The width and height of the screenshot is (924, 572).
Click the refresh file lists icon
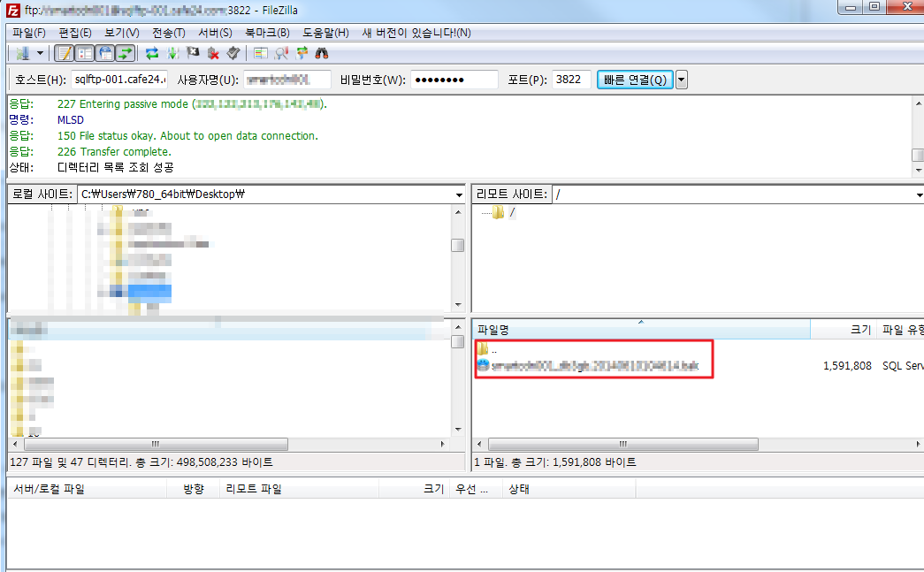tap(152, 53)
